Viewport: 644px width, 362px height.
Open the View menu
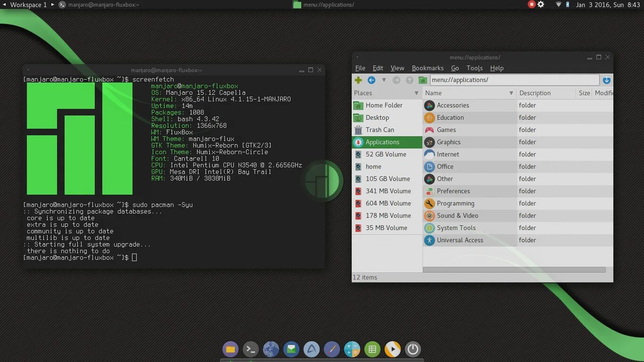point(397,68)
